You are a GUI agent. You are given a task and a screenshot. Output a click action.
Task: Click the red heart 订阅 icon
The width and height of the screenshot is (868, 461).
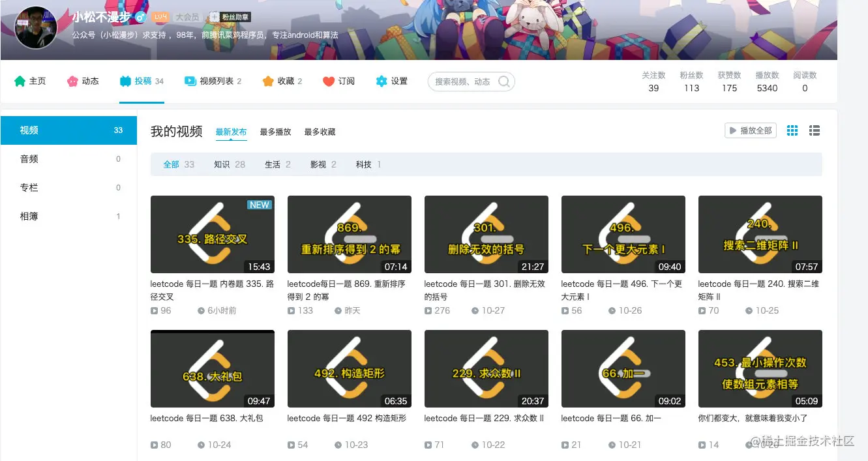(329, 82)
